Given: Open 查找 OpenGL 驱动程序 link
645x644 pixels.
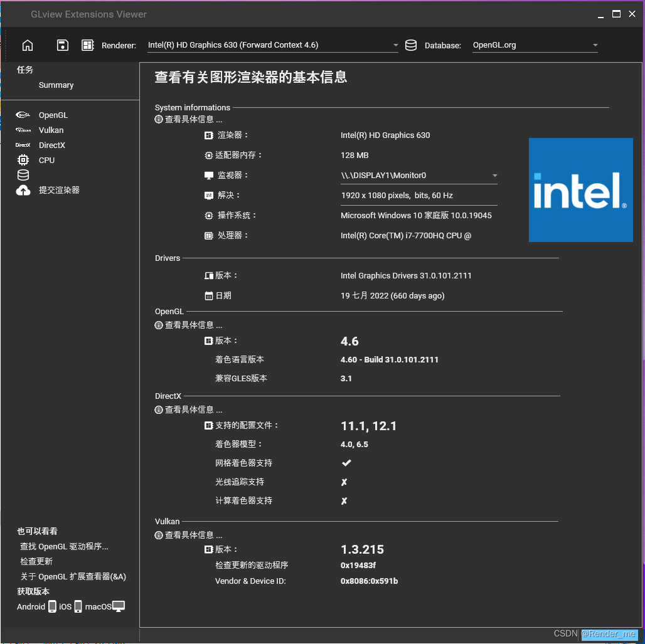Looking at the screenshot, I should coord(64,547).
